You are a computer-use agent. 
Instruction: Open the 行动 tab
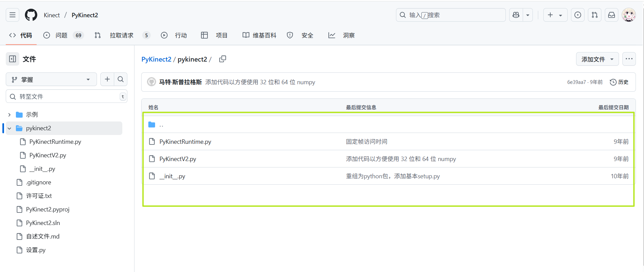174,35
